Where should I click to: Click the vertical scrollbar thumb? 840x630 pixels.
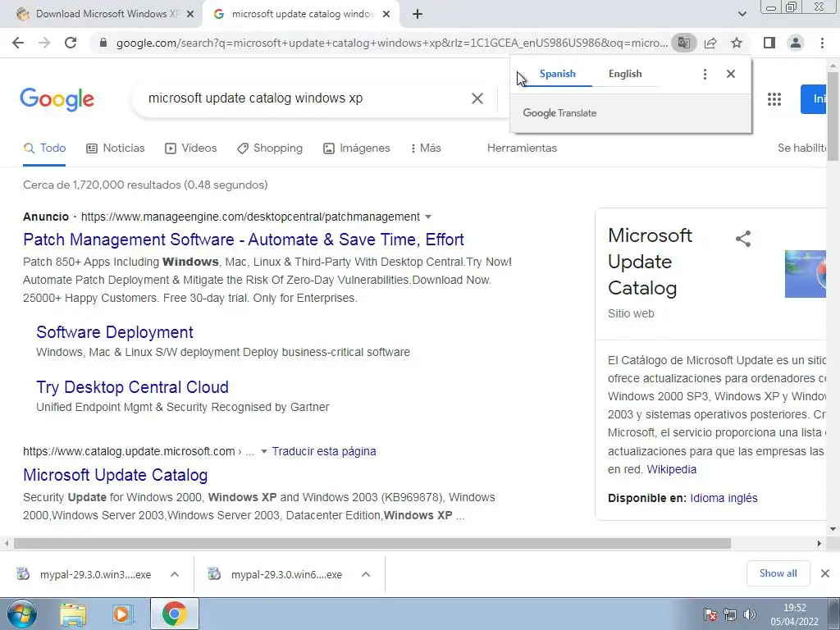(833, 115)
